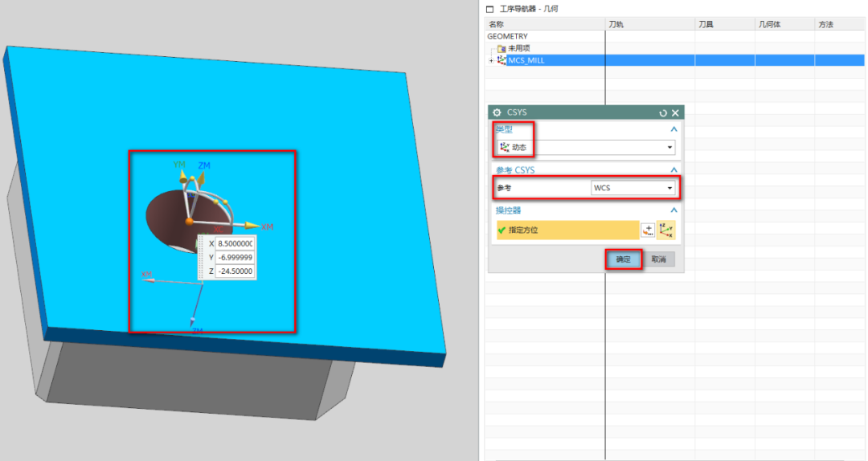Click the CSYS dialog settings gear icon

(x=497, y=113)
